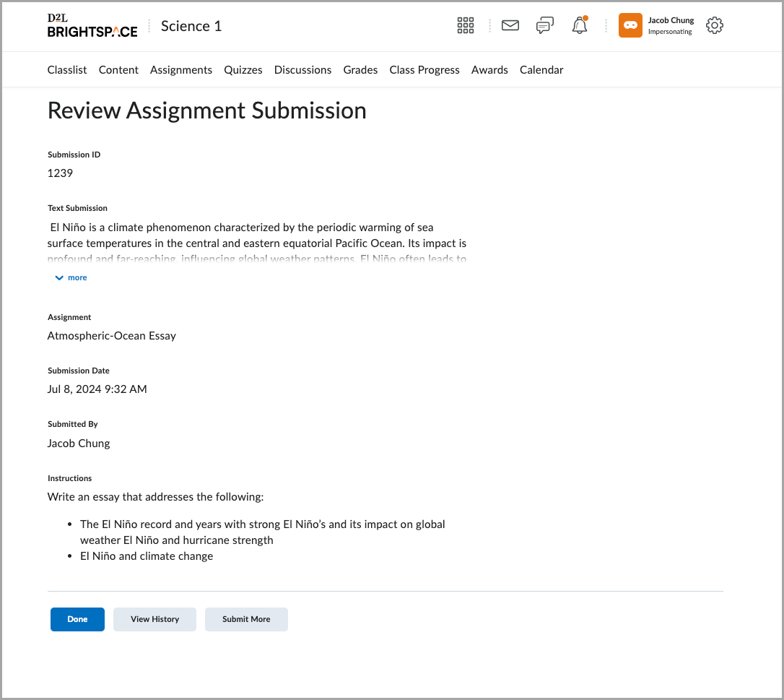Open Grades from the navbar
The image size is (784, 700).
tap(360, 70)
